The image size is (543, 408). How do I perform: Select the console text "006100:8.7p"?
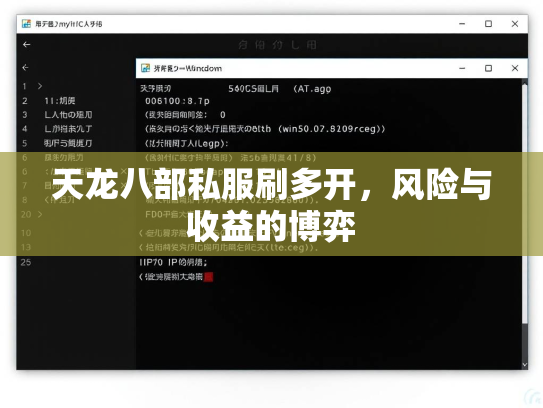pyautogui.click(x=177, y=101)
